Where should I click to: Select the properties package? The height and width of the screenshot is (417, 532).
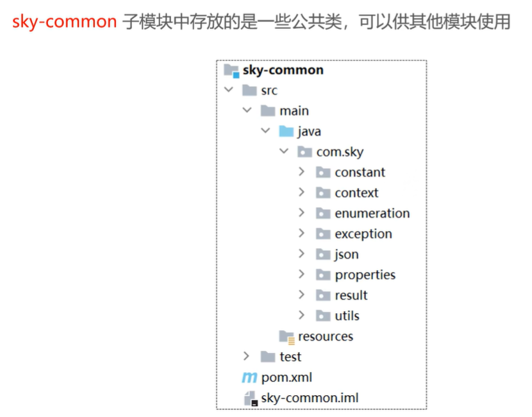click(x=364, y=275)
